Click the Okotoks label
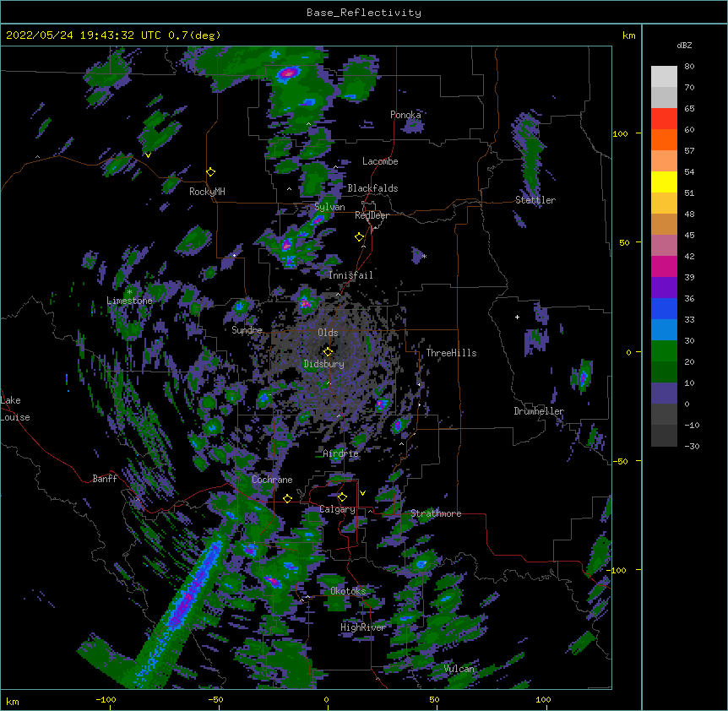Image resolution: width=728 pixels, height=711 pixels. (x=348, y=591)
